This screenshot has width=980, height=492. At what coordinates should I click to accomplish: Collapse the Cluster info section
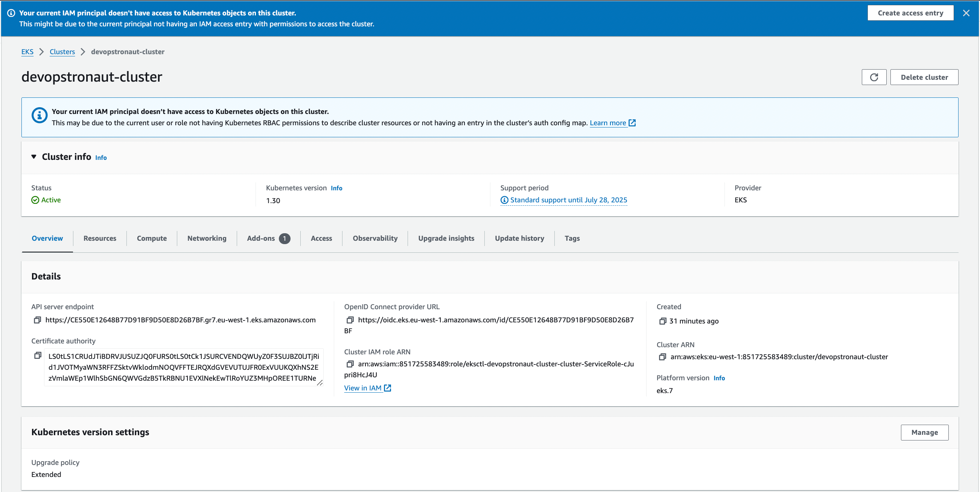tap(34, 156)
